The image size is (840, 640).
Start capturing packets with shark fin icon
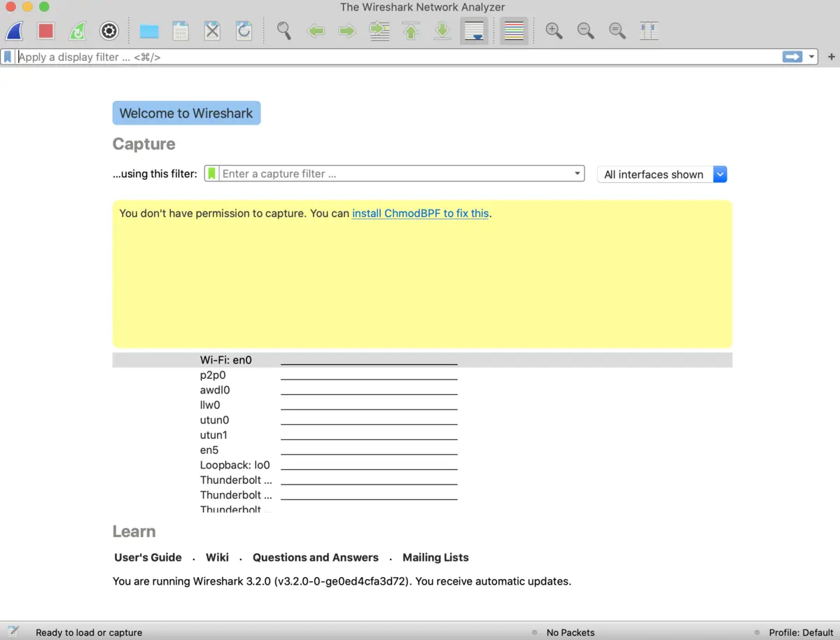coord(15,31)
